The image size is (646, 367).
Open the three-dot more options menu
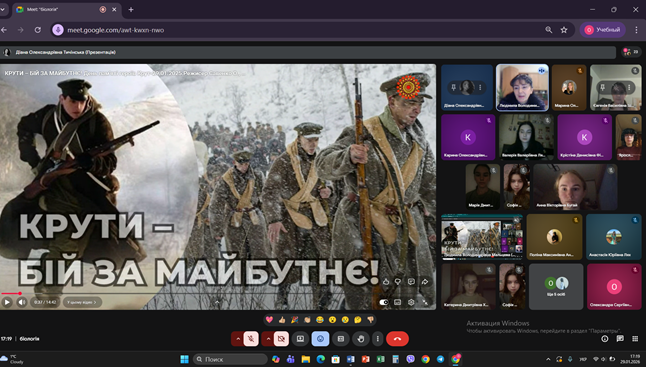point(378,339)
